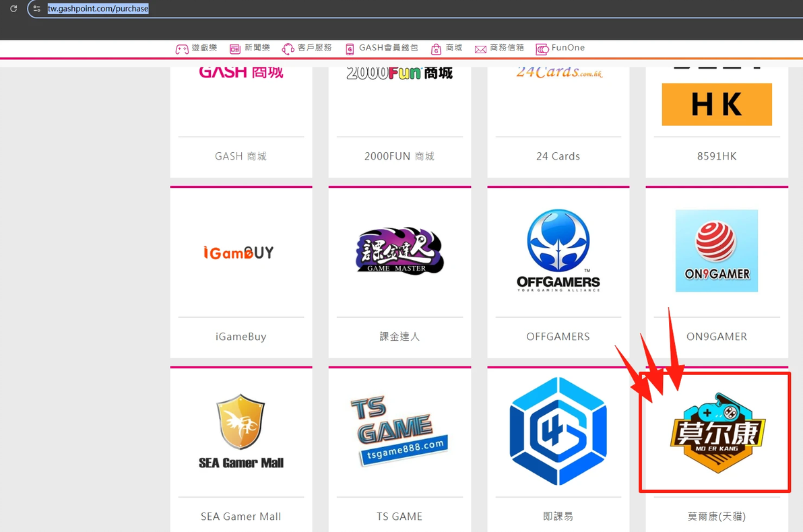Screen dimensions: 803x532
Task: Click the 商城 shopping bag icon
Action: click(436, 48)
